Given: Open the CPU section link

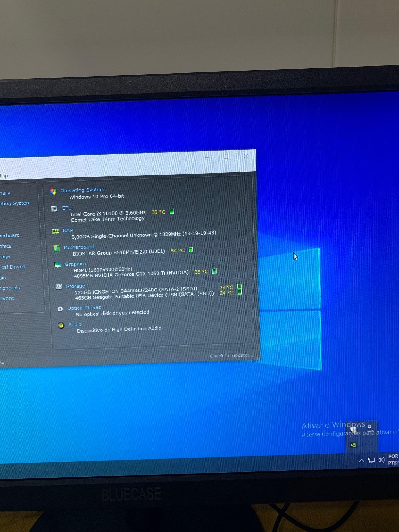Looking at the screenshot, I should coord(66,208).
